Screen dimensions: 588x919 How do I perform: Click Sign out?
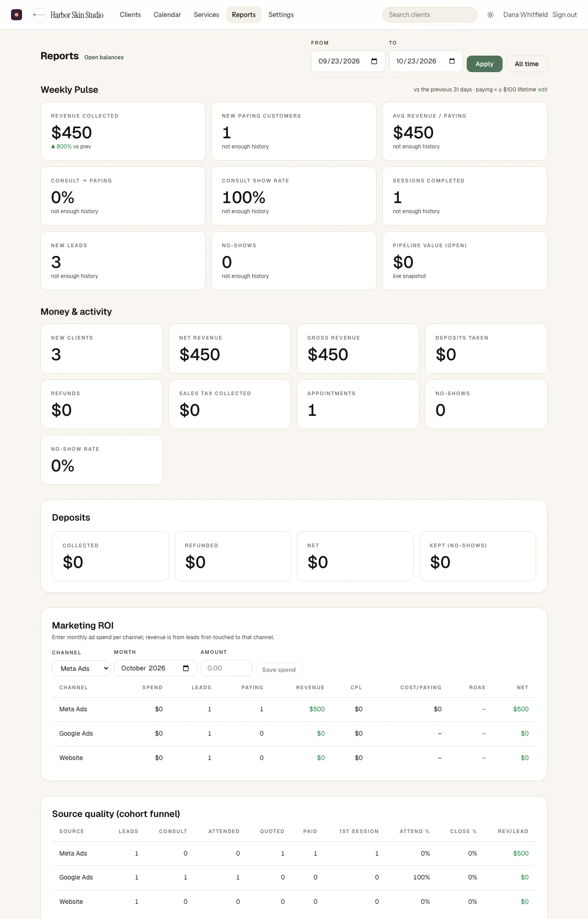coord(565,15)
